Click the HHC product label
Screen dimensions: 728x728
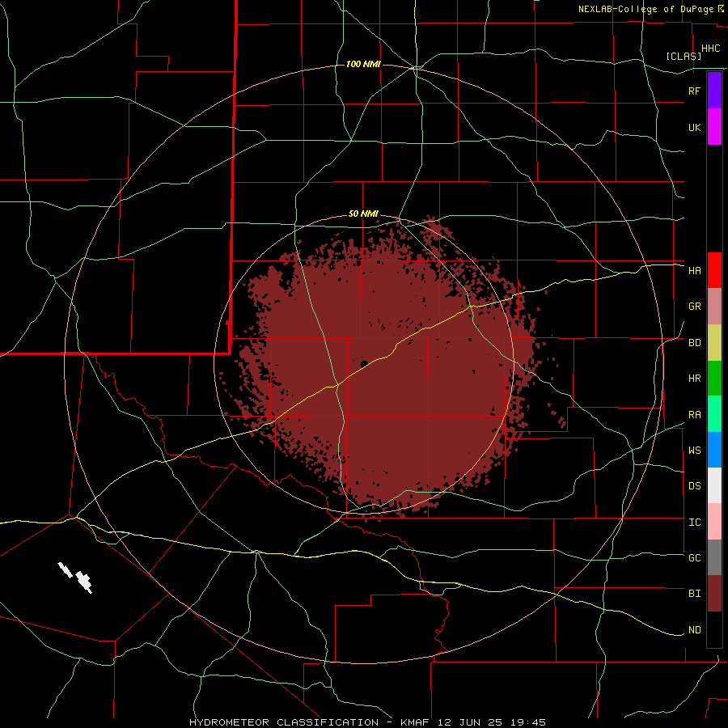(710, 49)
